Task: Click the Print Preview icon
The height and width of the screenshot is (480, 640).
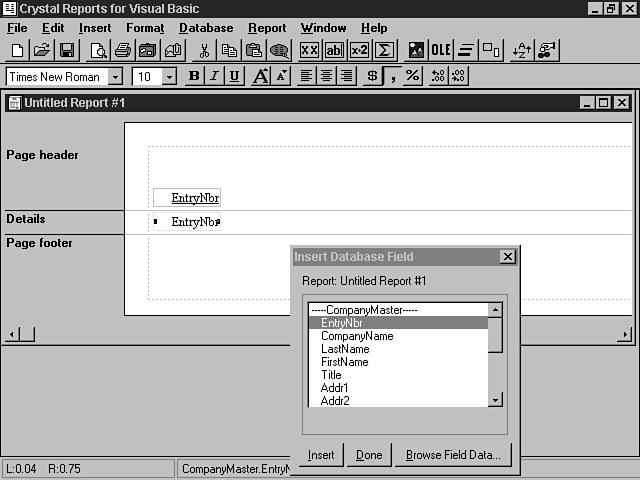Action: 100,50
